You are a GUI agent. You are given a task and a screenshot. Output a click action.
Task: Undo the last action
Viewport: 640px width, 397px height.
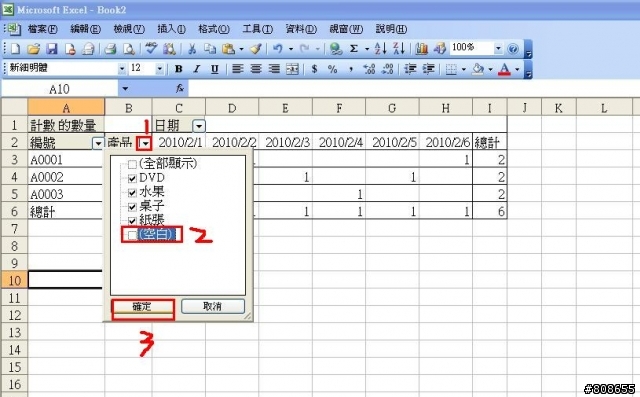click(278, 49)
